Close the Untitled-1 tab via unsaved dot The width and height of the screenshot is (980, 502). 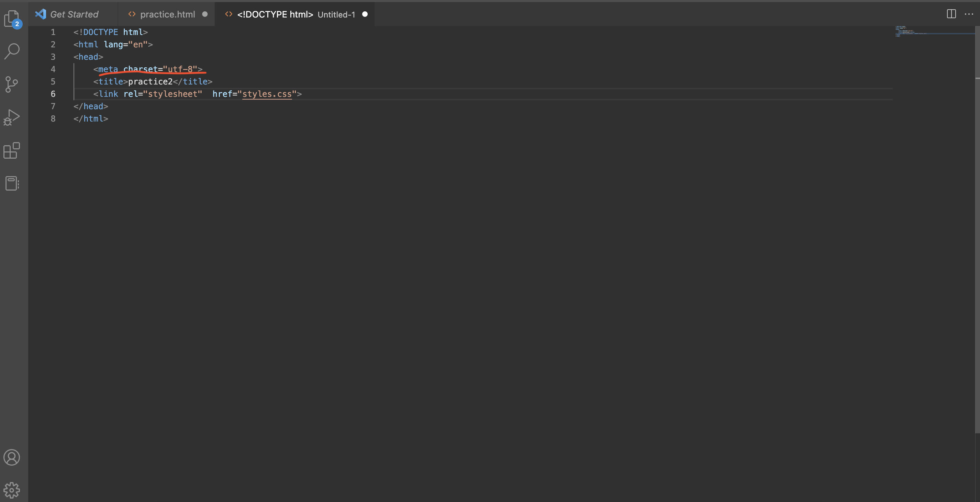(x=365, y=14)
